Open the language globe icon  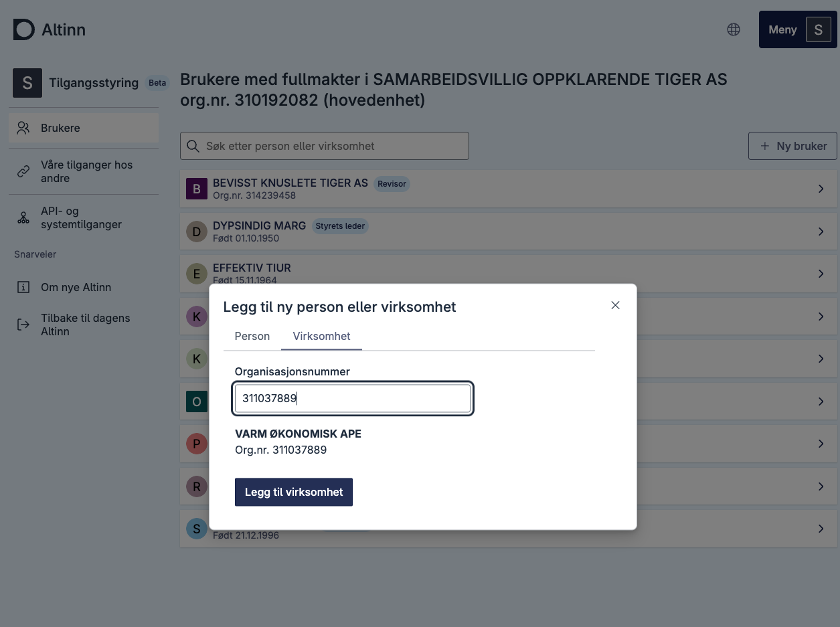click(x=734, y=29)
